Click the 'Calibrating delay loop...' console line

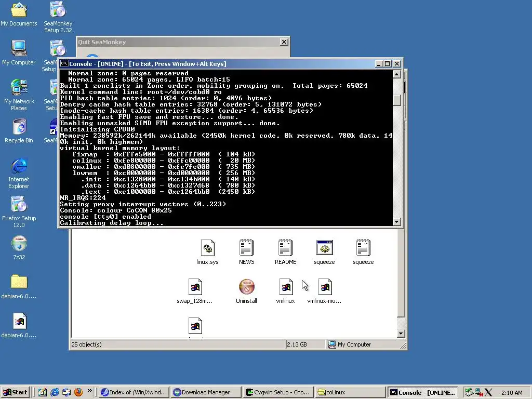tap(112, 223)
